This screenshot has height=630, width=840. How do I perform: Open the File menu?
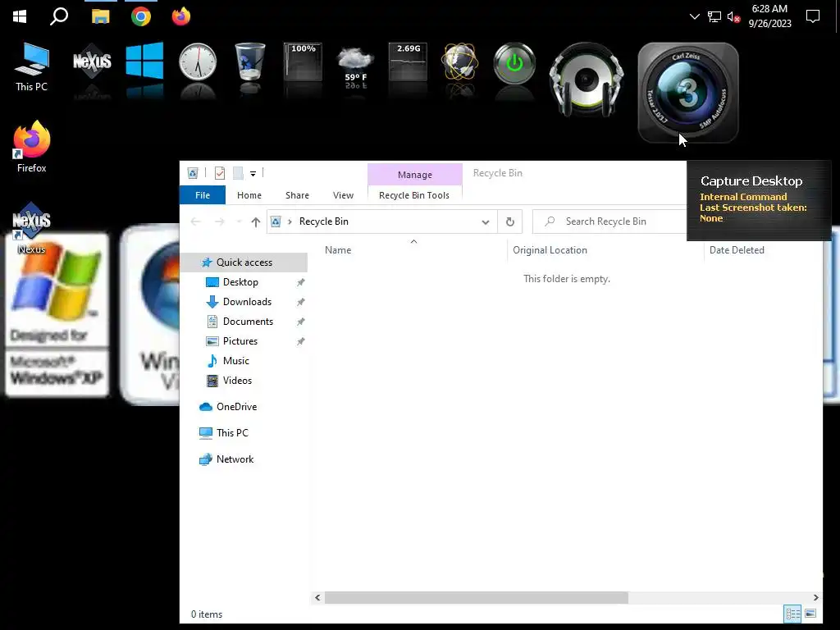(x=203, y=195)
